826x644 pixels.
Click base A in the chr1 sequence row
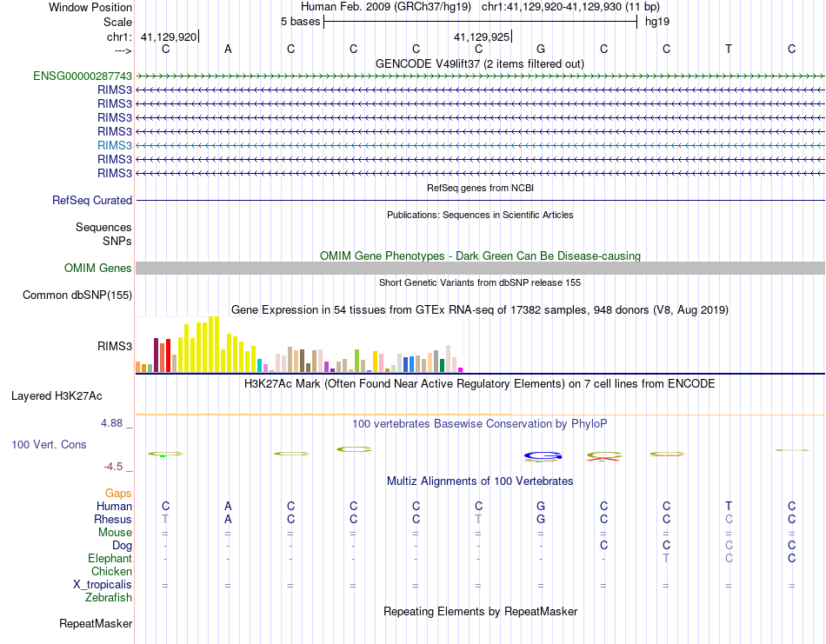point(228,49)
